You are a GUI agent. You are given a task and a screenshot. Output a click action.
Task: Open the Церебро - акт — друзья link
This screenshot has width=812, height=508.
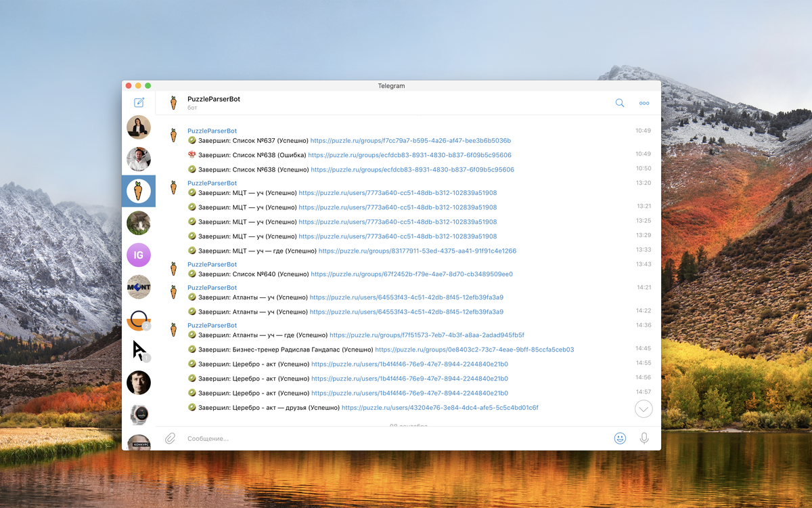click(x=440, y=408)
